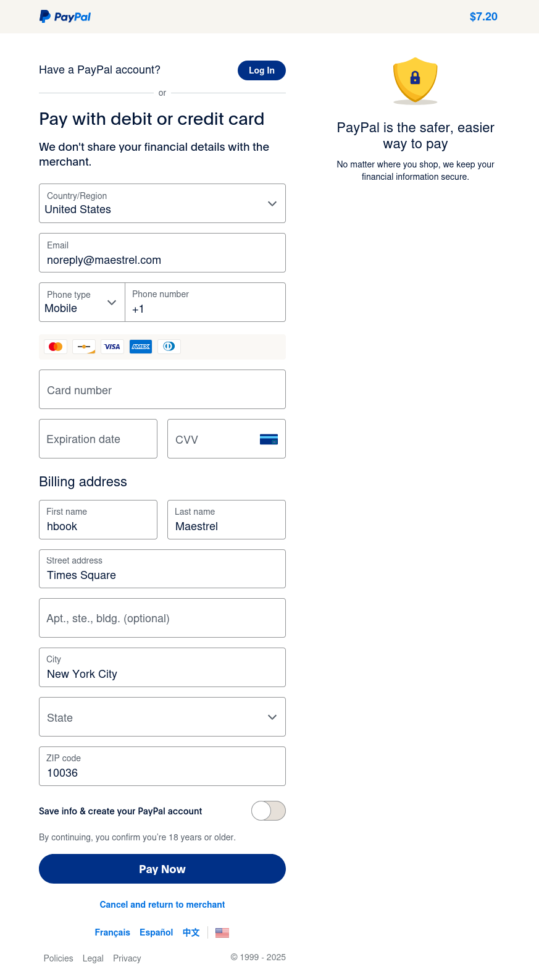This screenshot has width=539, height=980.
Task: Select the Discover card icon
Action: 83,347
